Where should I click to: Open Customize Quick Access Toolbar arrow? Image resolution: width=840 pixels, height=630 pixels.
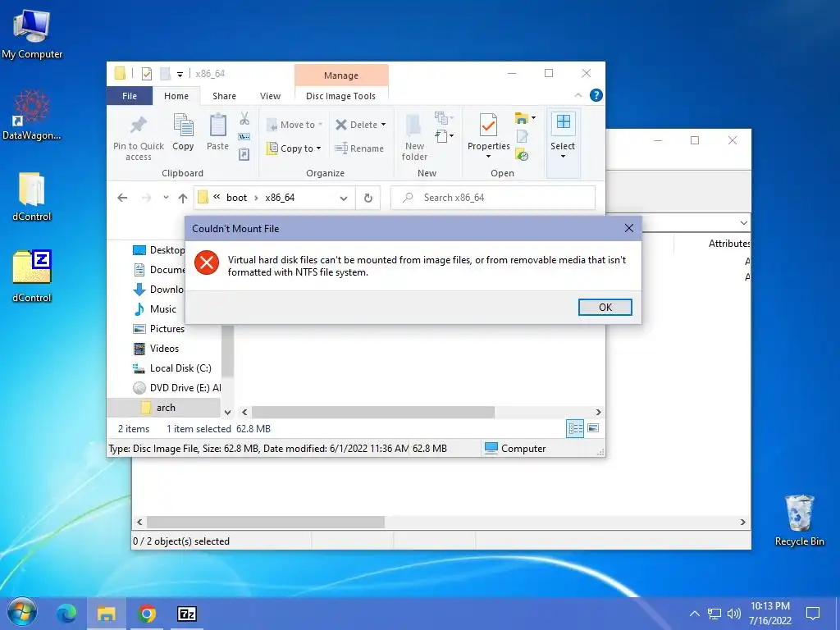click(x=180, y=74)
